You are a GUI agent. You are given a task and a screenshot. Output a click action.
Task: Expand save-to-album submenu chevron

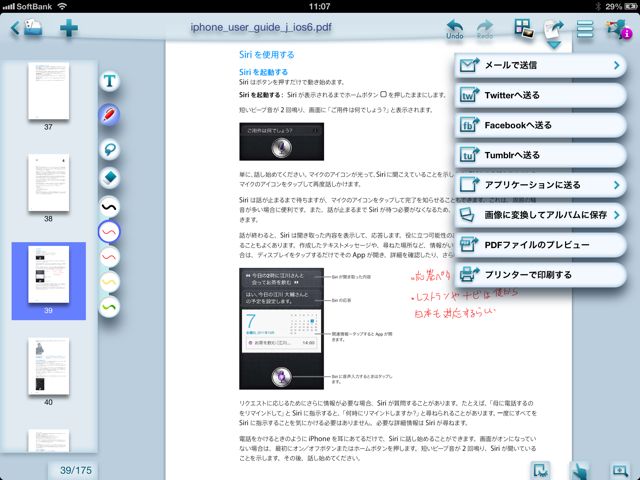(x=617, y=215)
